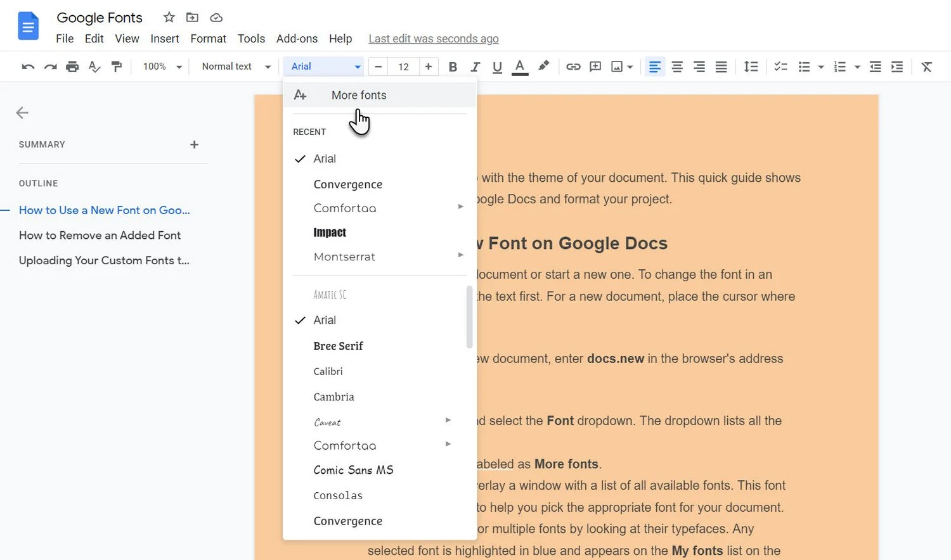Increase font size with plus button
Image resolution: width=951 pixels, height=560 pixels.
tap(429, 67)
